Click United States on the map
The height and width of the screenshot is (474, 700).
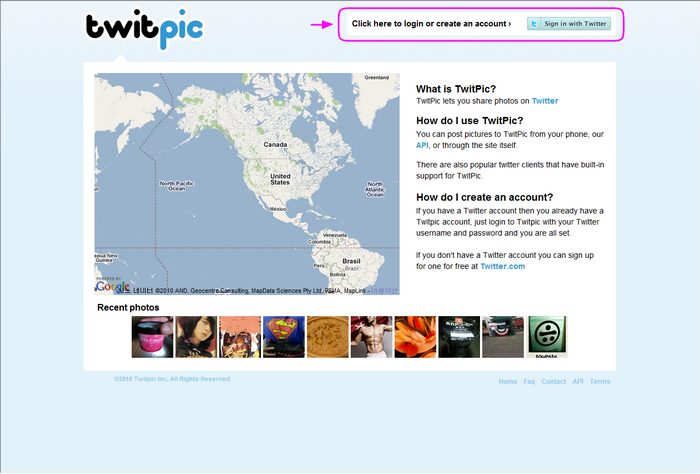coord(280,179)
